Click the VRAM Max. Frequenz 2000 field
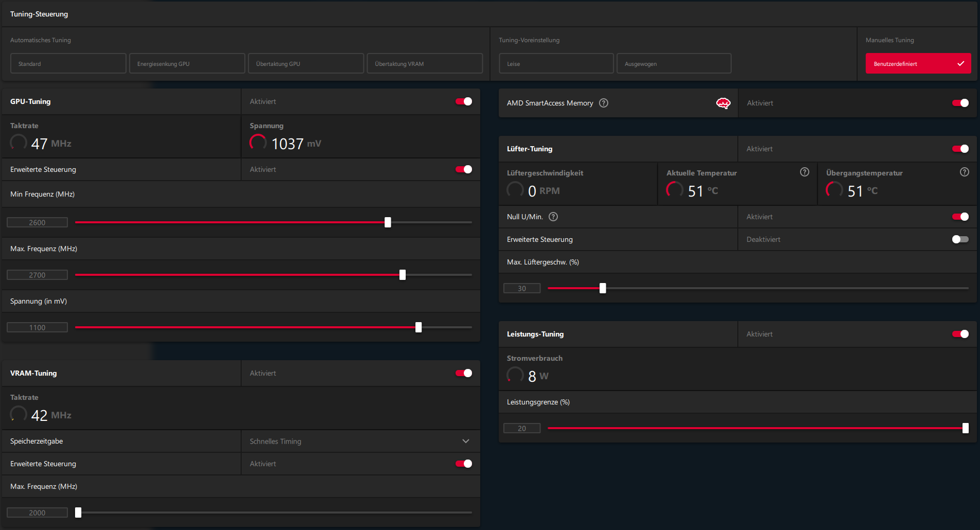980x530 pixels. (37, 513)
